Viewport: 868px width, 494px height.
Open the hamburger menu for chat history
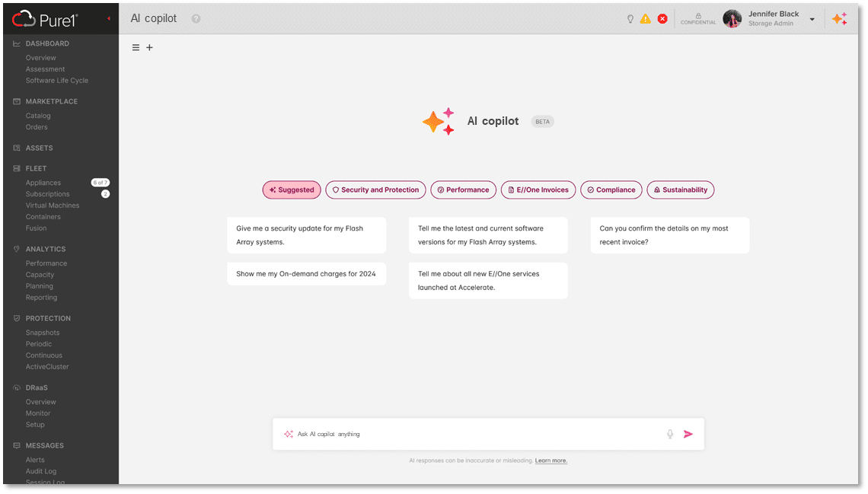tap(136, 48)
